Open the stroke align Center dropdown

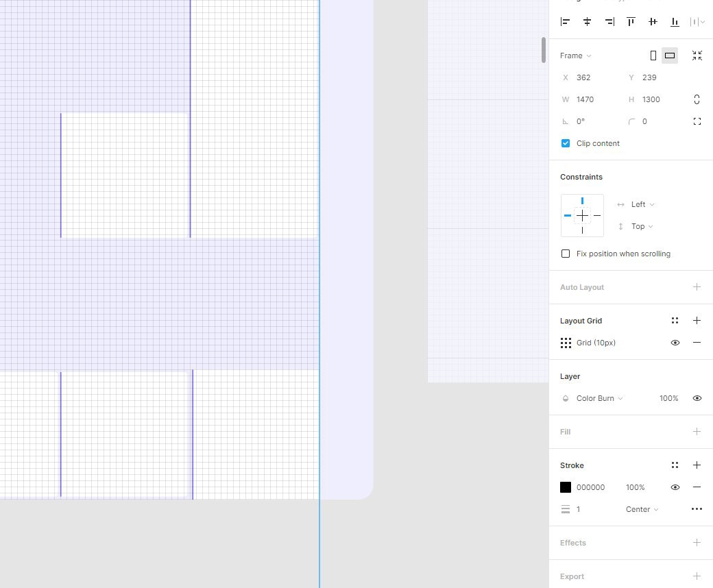(642, 509)
